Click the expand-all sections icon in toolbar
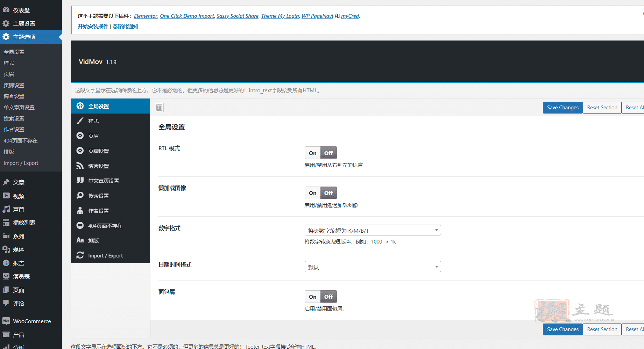Image resolution: width=644 pixels, height=349 pixels. click(160, 108)
